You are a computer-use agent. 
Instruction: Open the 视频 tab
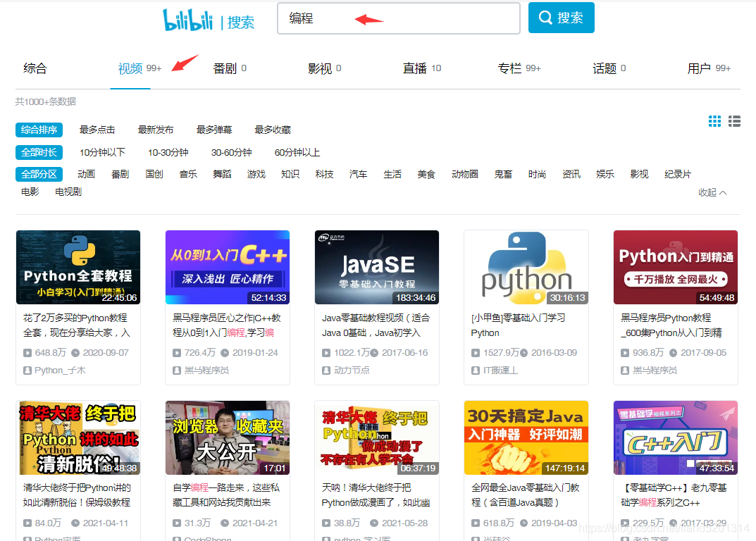pyautogui.click(x=140, y=68)
